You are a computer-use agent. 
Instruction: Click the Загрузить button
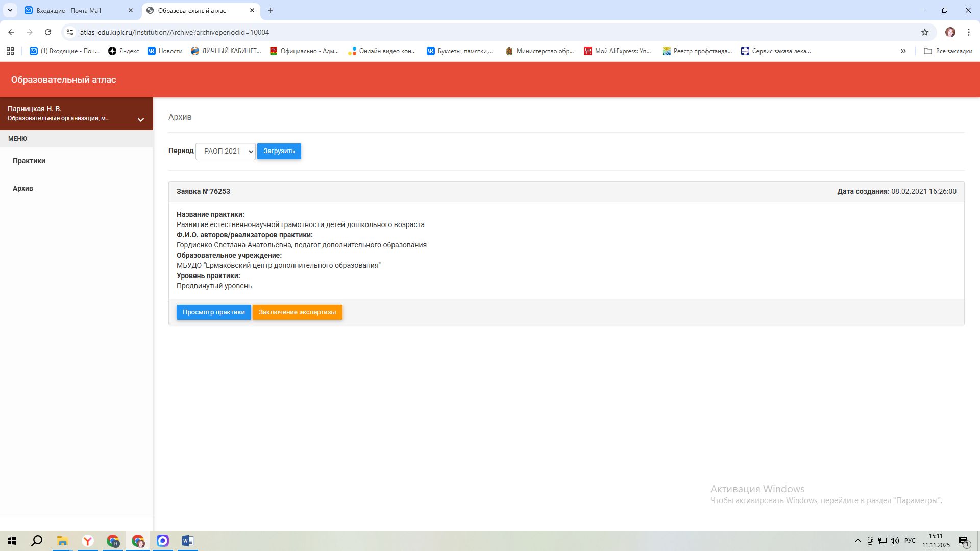pyautogui.click(x=279, y=151)
